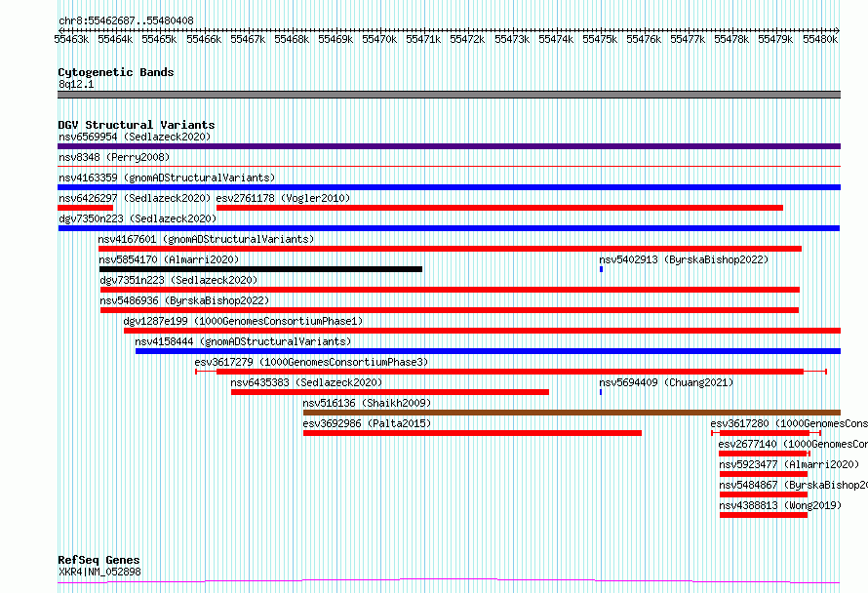Click dgv7350n223 (Sedlazeck2020) label

(x=138, y=218)
